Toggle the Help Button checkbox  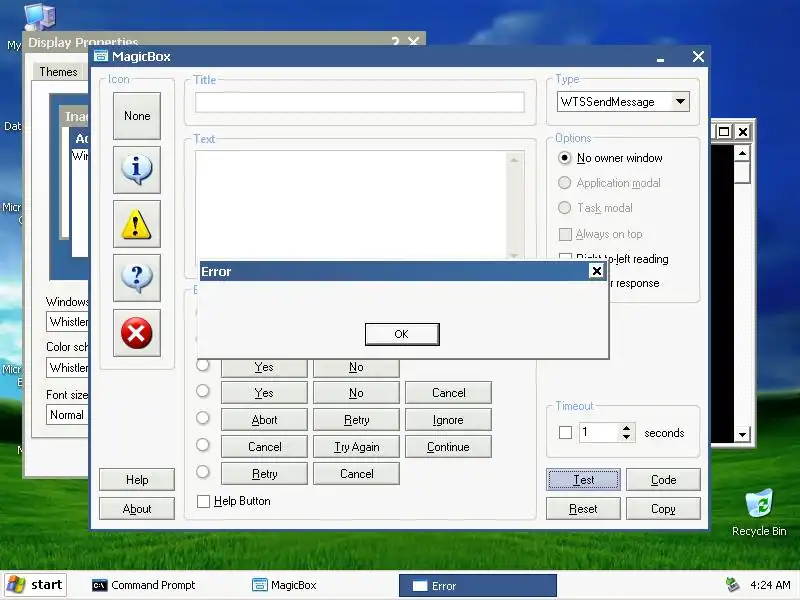(203, 501)
